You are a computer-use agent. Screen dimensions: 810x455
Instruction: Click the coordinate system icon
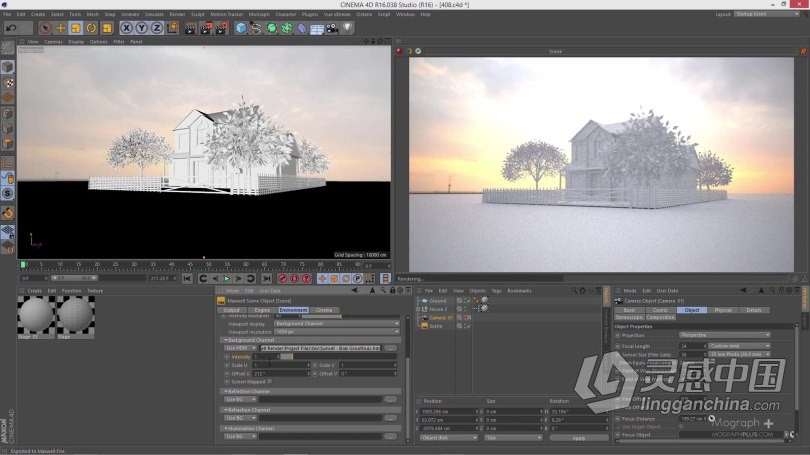[x=172, y=28]
